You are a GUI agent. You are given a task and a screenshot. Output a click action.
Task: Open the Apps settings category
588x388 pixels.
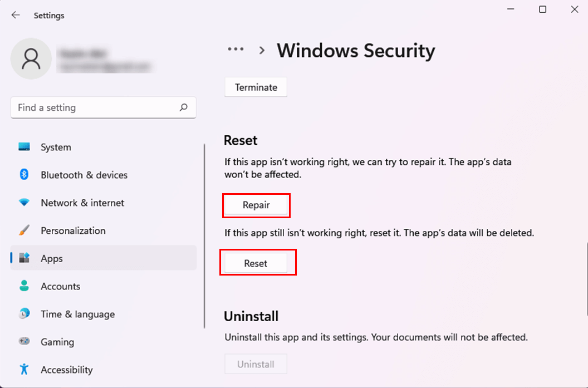tap(52, 258)
